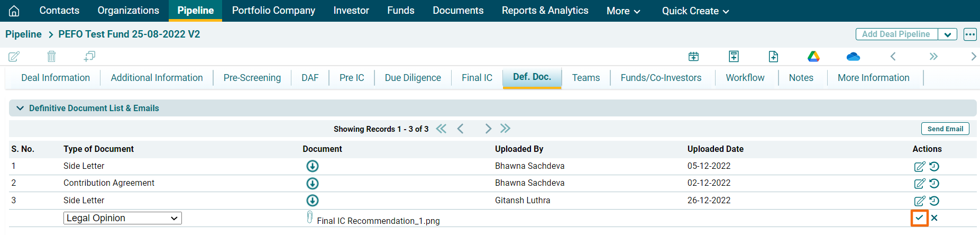Viewport: 980px width, 235px height.
Task: Edit the first Side Letter row
Action: pyautogui.click(x=919, y=166)
